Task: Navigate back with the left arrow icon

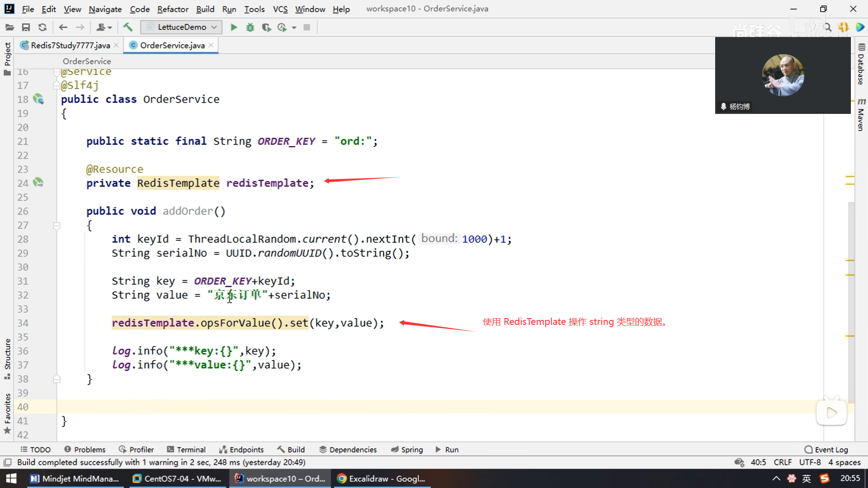Action: point(63,27)
